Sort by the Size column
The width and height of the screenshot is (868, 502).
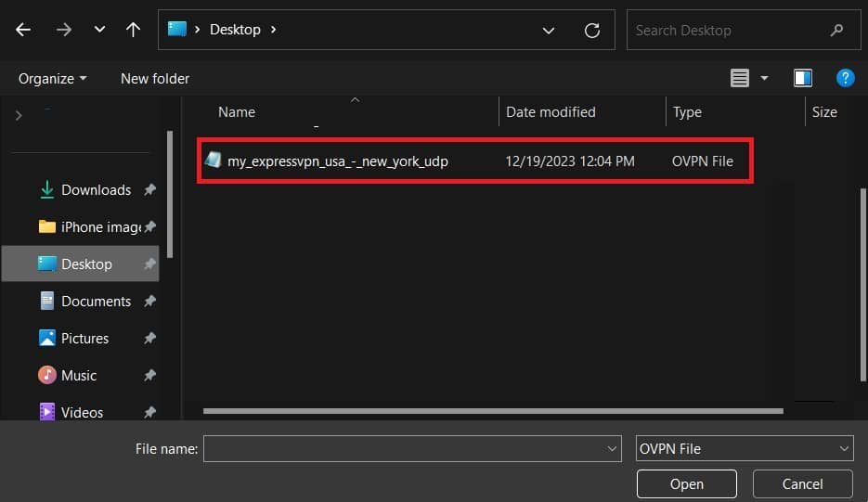pyautogui.click(x=824, y=111)
